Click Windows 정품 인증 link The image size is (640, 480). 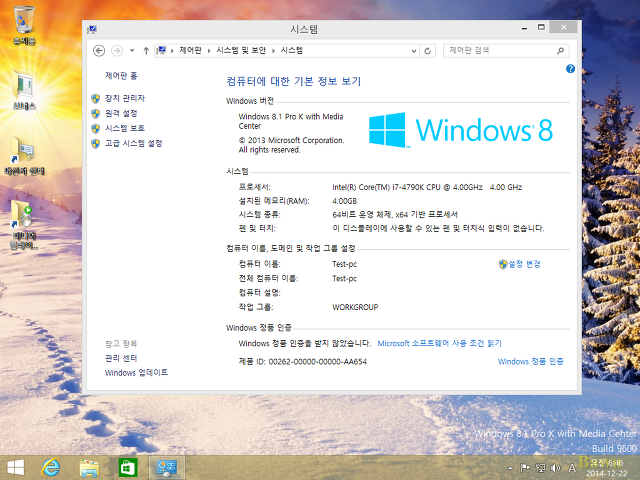[x=531, y=362]
